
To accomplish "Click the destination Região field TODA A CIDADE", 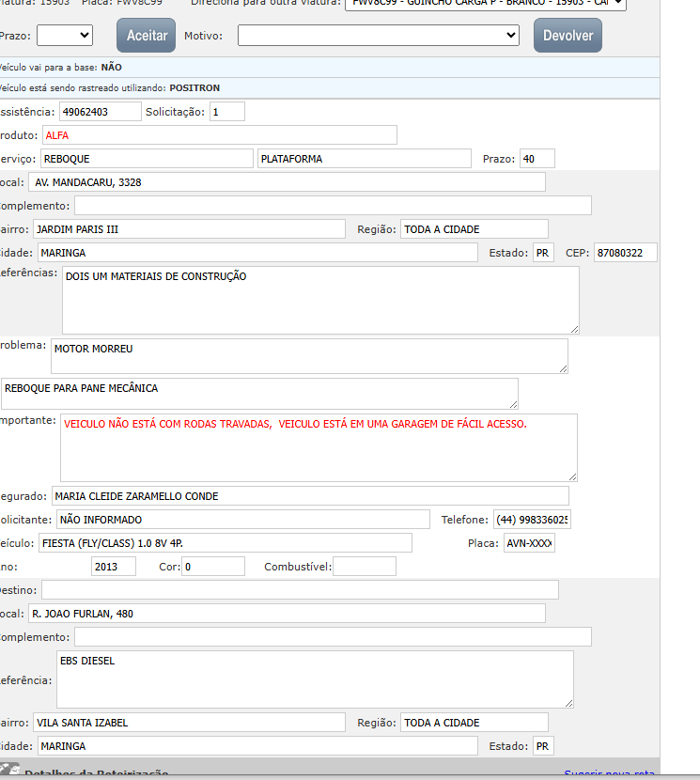I will pyautogui.click(x=474, y=723).
